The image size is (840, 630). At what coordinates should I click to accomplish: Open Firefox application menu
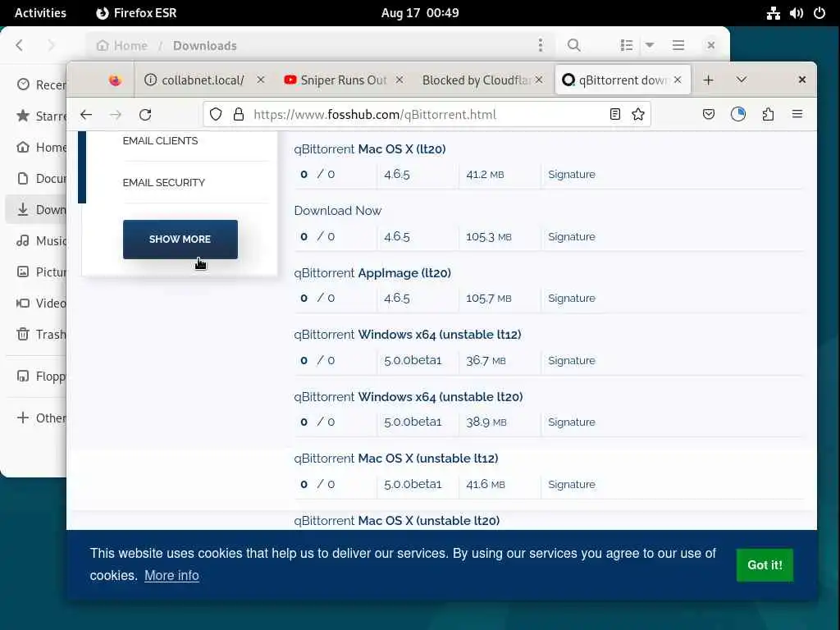pos(797,114)
